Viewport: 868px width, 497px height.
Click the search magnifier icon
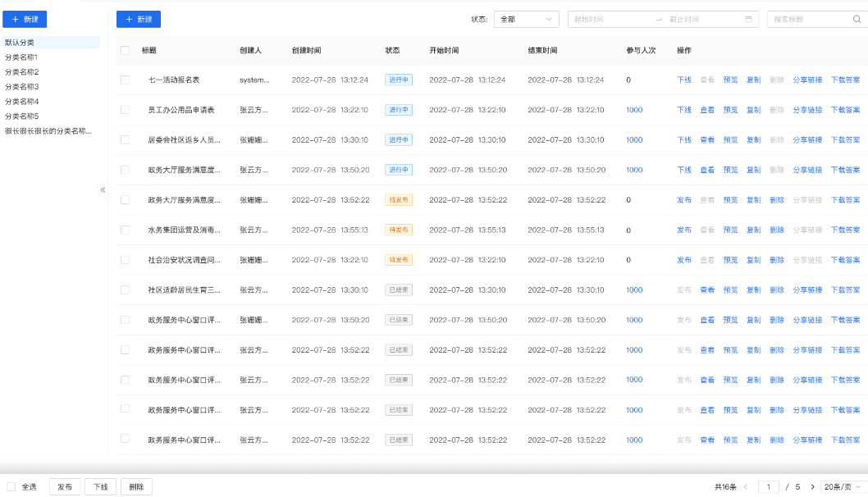point(856,20)
